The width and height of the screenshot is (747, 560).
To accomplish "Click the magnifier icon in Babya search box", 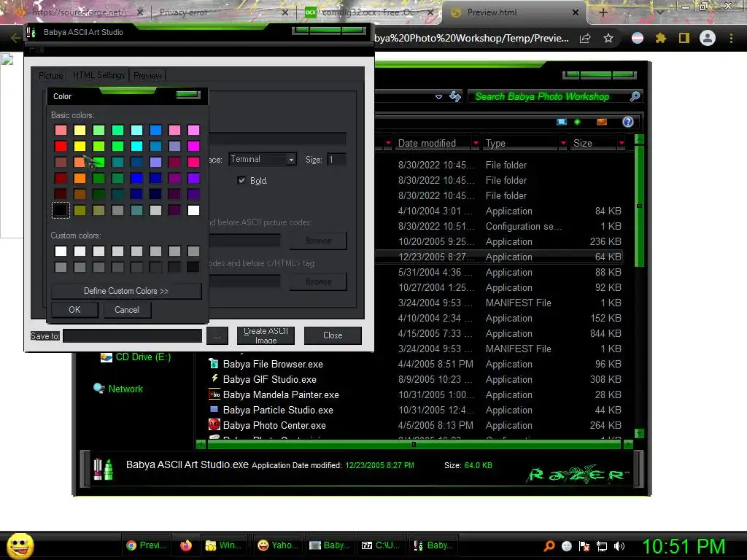I will pos(635,97).
